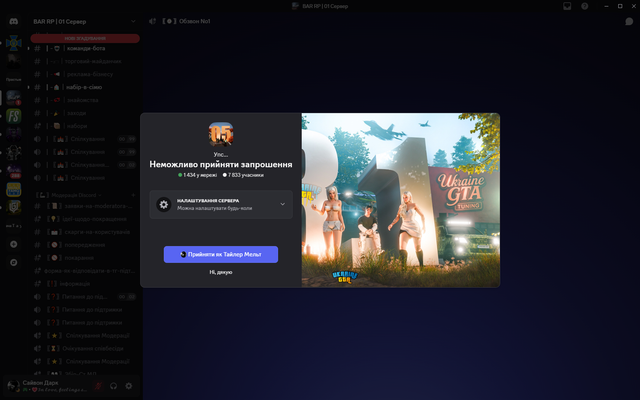
Task: Open знайомства channel
Action: coord(84,100)
